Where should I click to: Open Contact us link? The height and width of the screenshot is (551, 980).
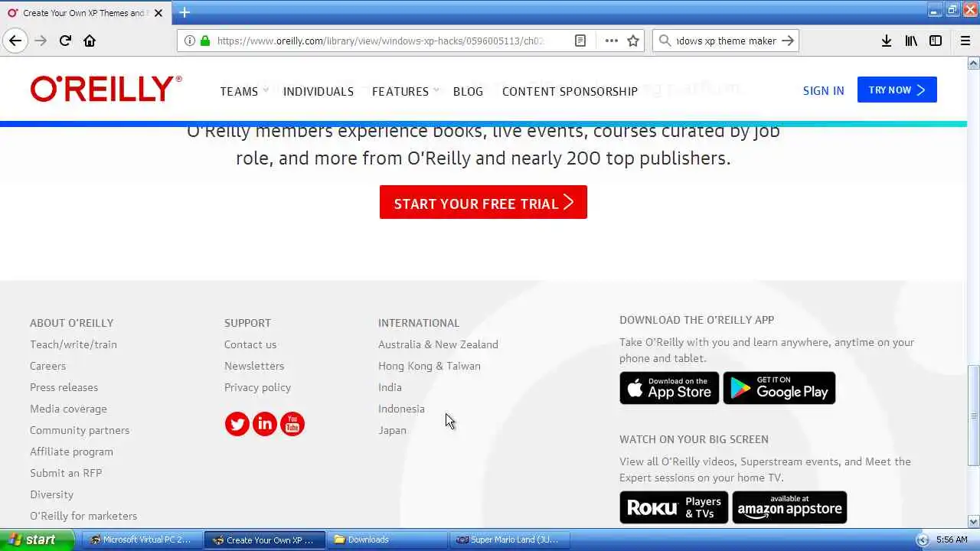(250, 344)
